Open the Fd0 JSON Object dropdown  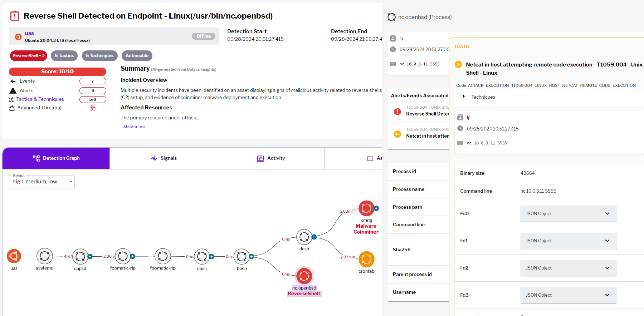[x=568, y=213]
